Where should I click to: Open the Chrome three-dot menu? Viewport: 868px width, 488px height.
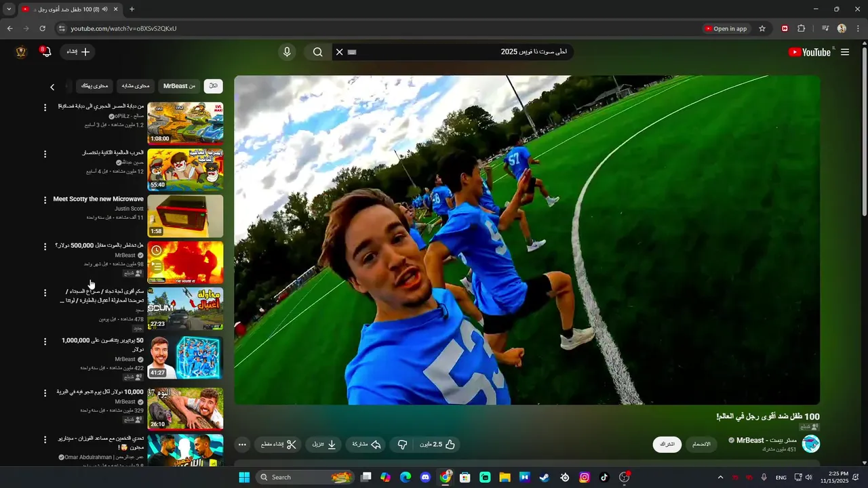[x=859, y=28]
